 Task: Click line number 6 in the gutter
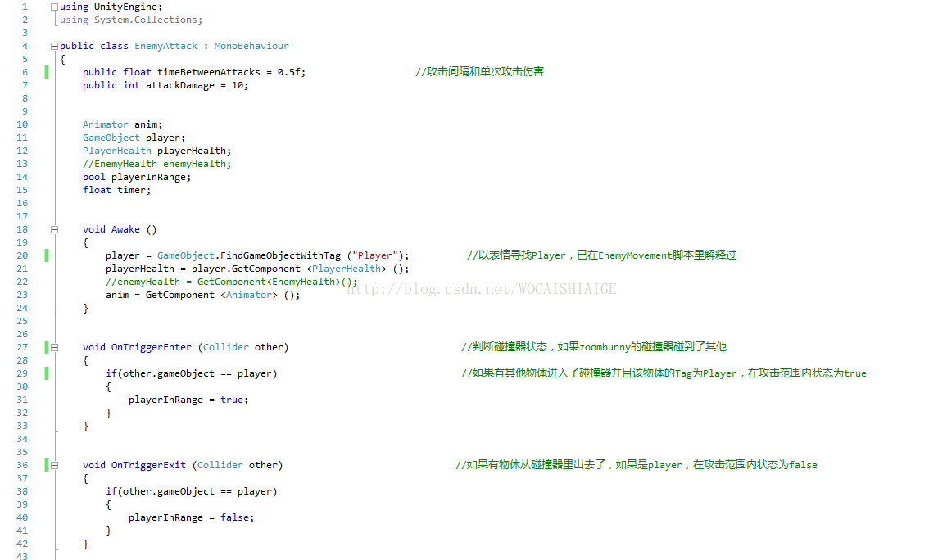coord(25,72)
